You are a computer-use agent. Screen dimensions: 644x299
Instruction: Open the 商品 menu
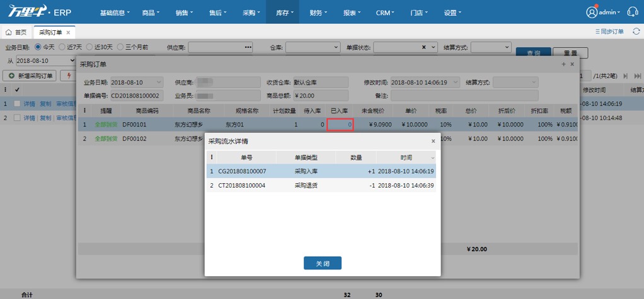pos(151,13)
